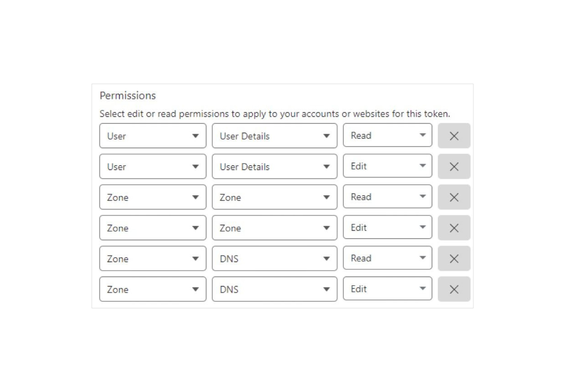The width and height of the screenshot is (565, 392).
Task: Delete the Zone Zone Read permission row
Action: tap(454, 197)
